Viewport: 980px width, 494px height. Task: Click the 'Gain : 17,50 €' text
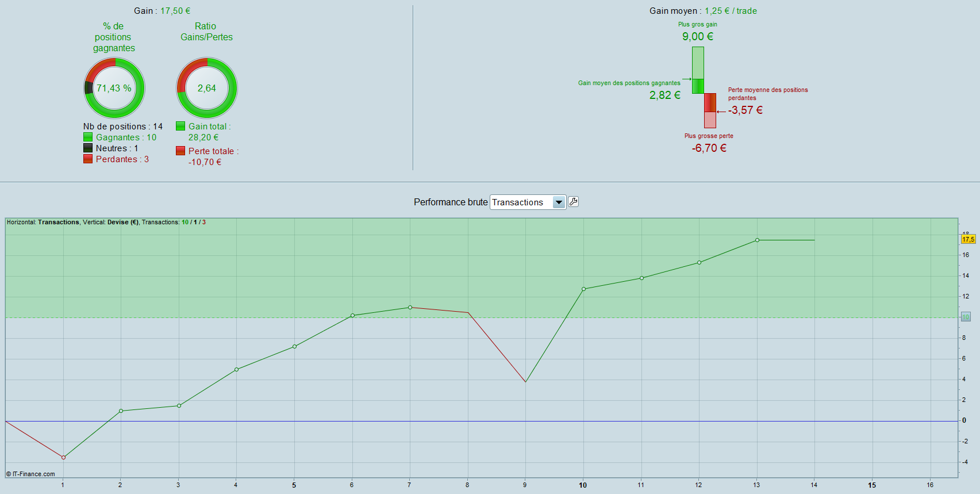pos(162,11)
